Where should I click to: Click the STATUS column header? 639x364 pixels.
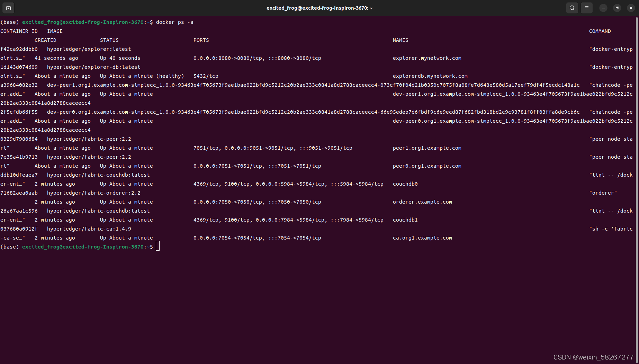109,40
